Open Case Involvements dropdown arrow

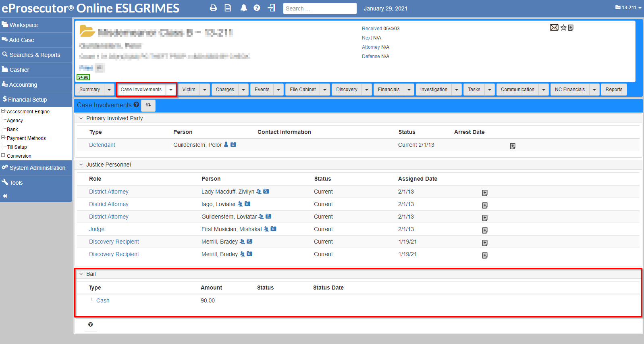click(171, 90)
